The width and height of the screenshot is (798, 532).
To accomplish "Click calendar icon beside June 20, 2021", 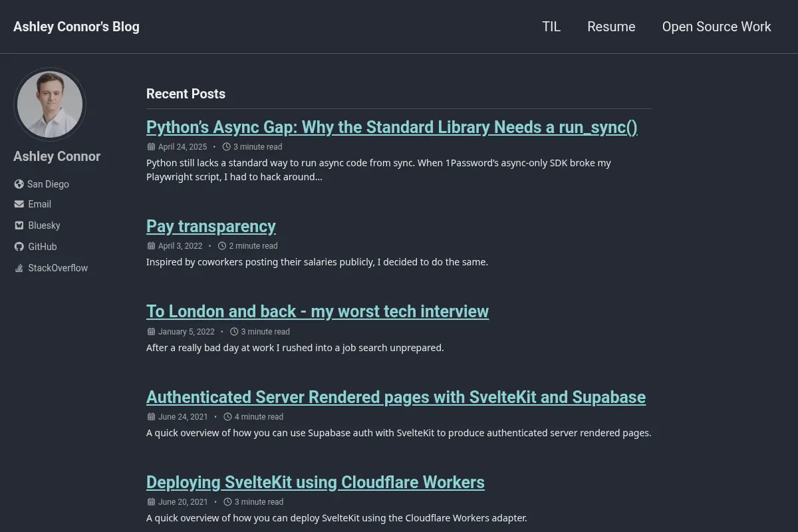I will click(x=151, y=502).
